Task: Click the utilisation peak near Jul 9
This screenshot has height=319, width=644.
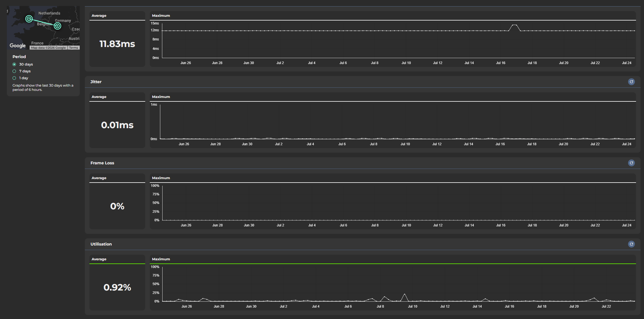Action: (404, 294)
